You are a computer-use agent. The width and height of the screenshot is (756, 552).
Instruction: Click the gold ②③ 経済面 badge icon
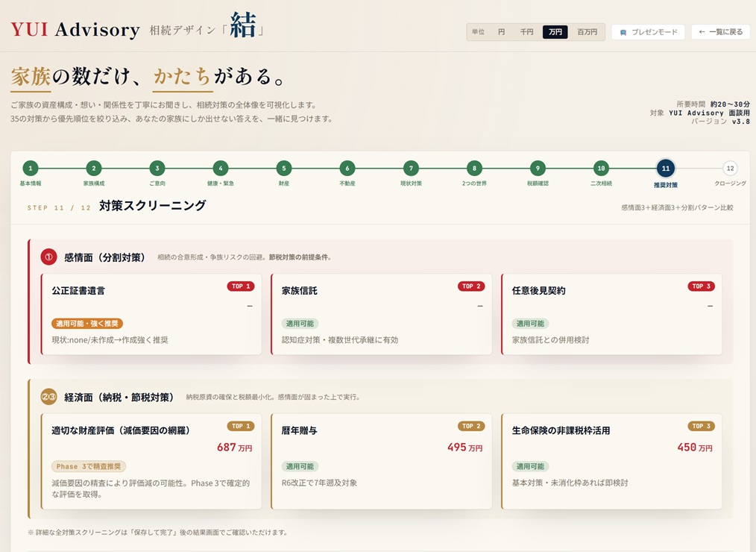(48, 397)
